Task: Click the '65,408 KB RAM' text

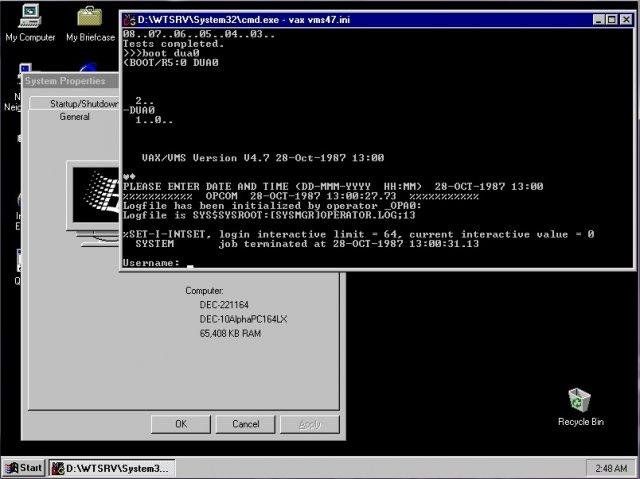Action: coord(230,333)
